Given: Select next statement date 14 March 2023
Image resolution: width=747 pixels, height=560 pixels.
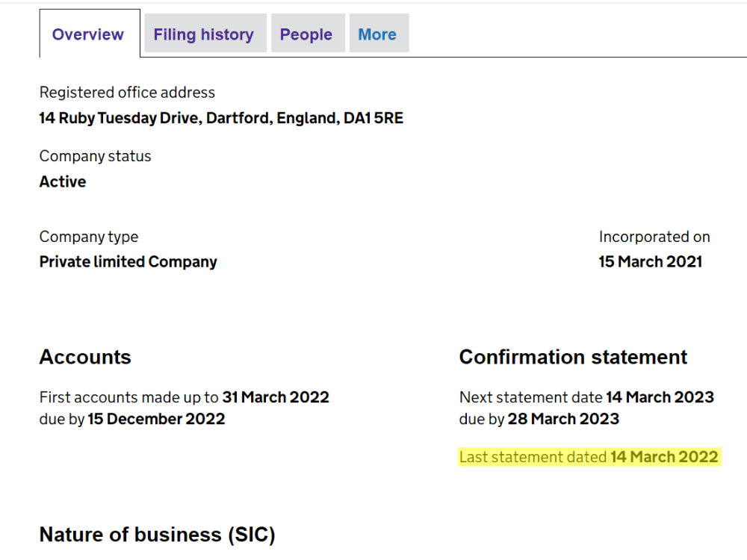Looking at the screenshot, I should pyautogui.click(x=660, y=396).
